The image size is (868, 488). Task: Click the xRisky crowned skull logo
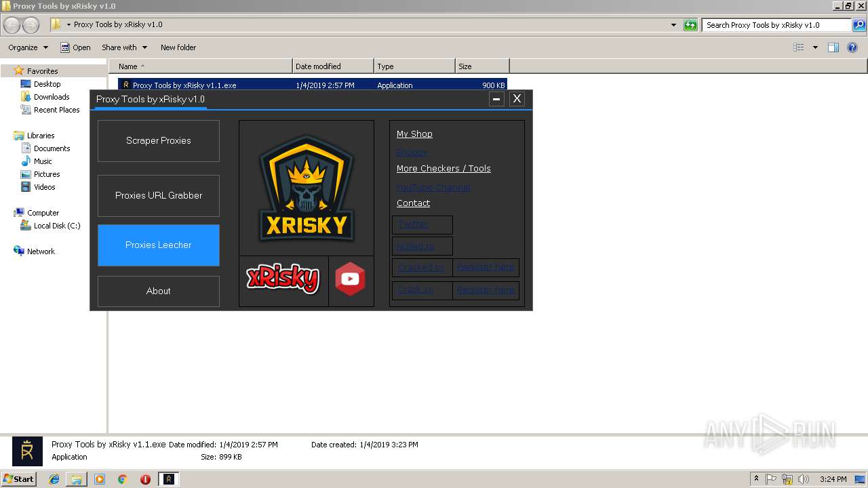[307, 188]
